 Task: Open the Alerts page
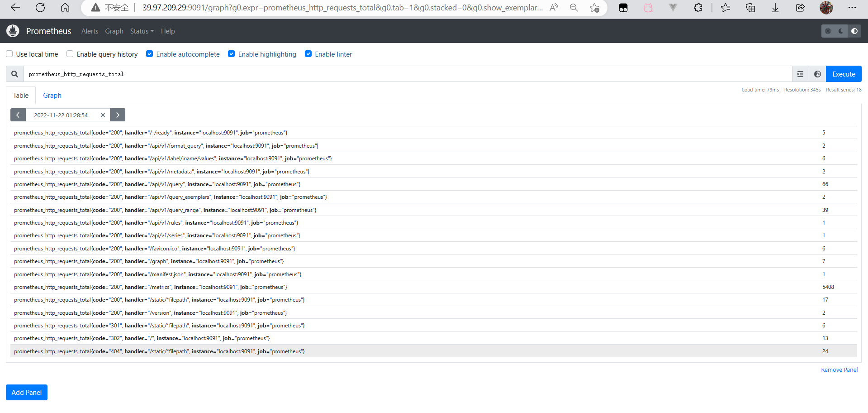coord(90,31)
